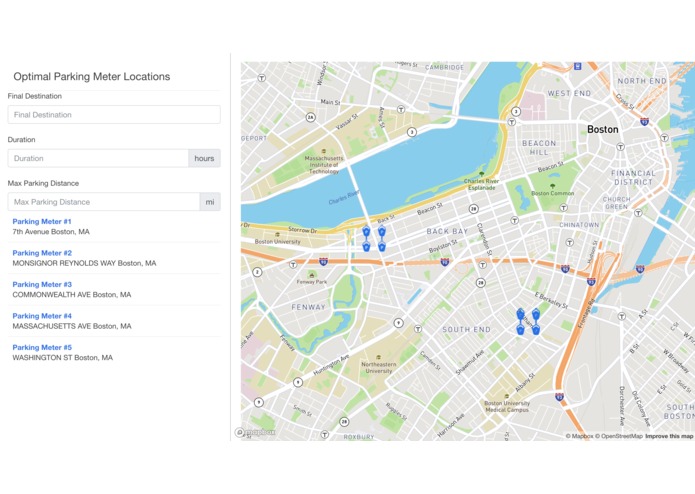Select the Parking Meter #4 link
The width and height of the screenshot is (695, 494).
click(x=42, y=316)
